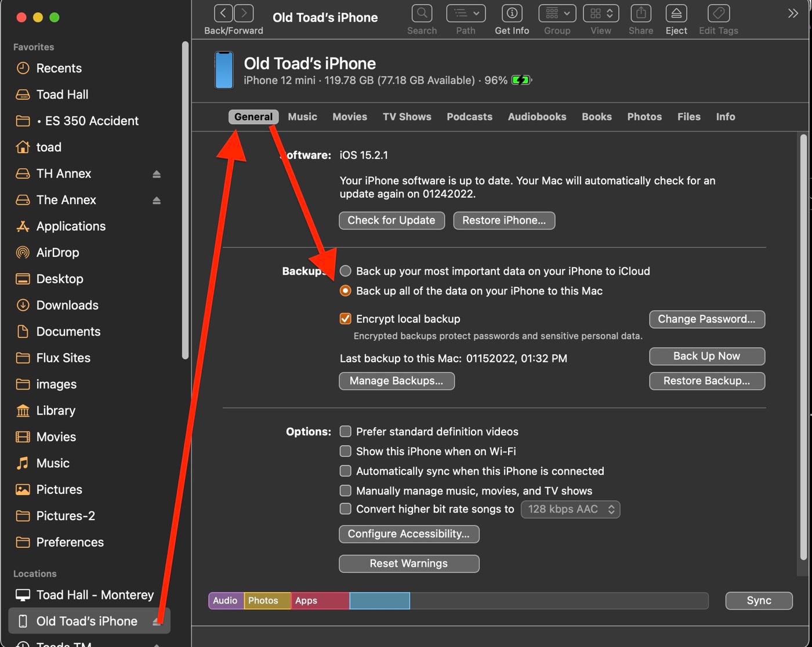Viewport: 812px width, 647px height.
Task: Open Manage Backups...
Action: (x=397, y=381)
